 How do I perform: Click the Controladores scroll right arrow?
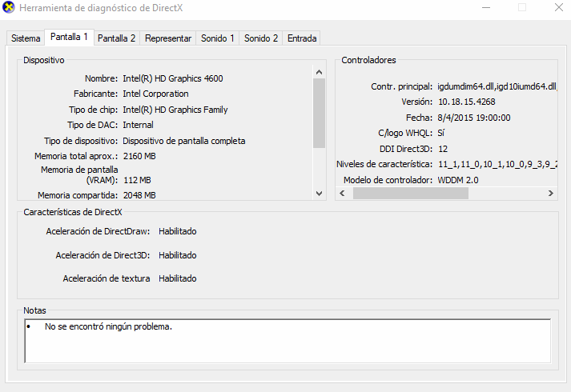tap(551, 193)
